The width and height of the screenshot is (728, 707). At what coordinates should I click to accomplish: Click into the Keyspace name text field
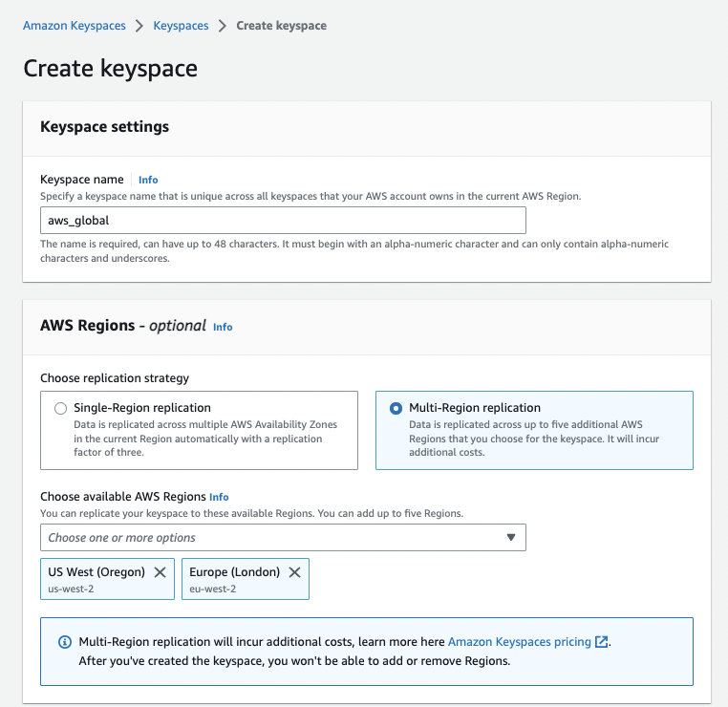coord(283,221)
